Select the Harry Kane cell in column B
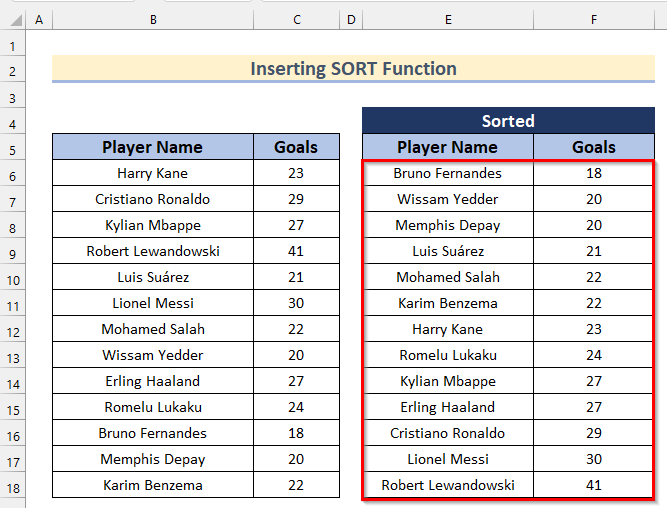The image size is (667, 508). 152,173
